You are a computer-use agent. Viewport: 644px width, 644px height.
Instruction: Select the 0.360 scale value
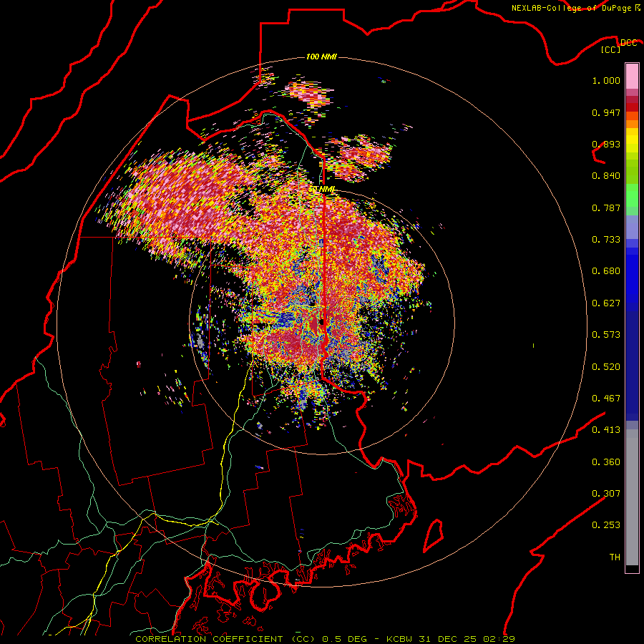tap(606, 462)
